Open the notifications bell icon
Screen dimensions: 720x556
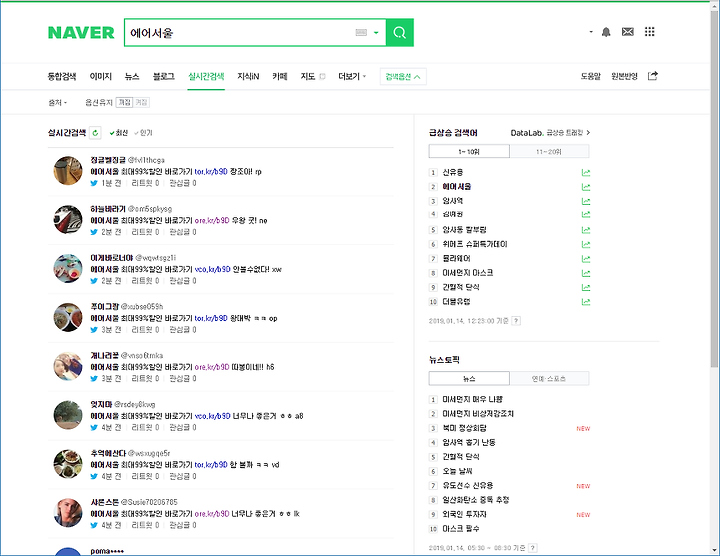[606, 32]
